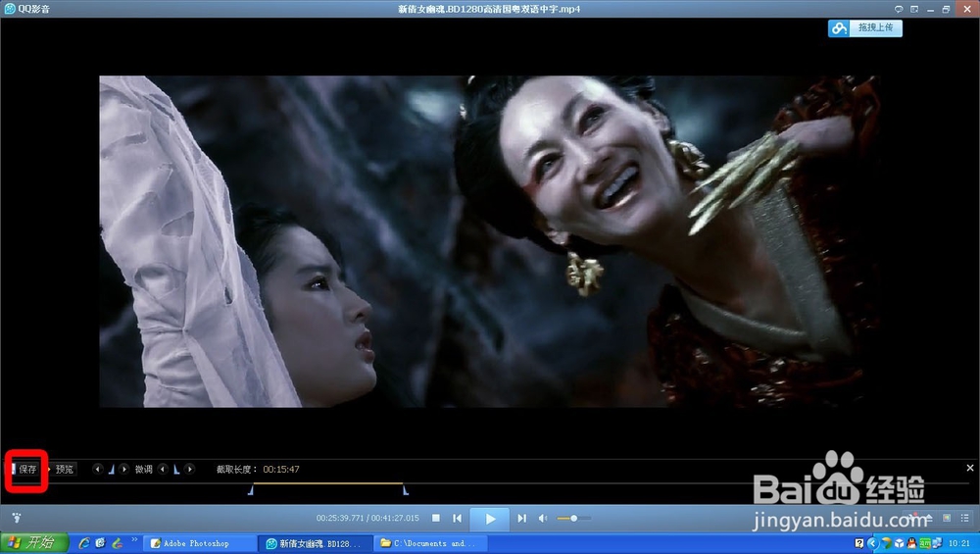Click the video picture area
Screen dimensions: 980x554
coord(490,241)
